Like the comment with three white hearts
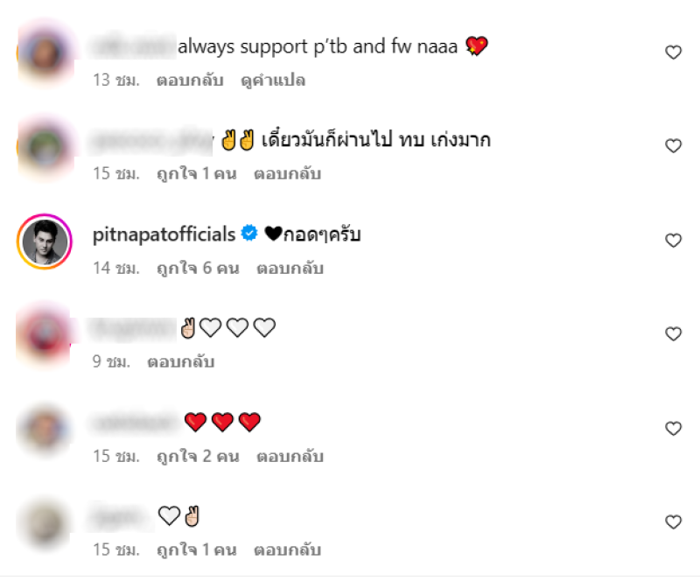 click(x=673, y=334)
